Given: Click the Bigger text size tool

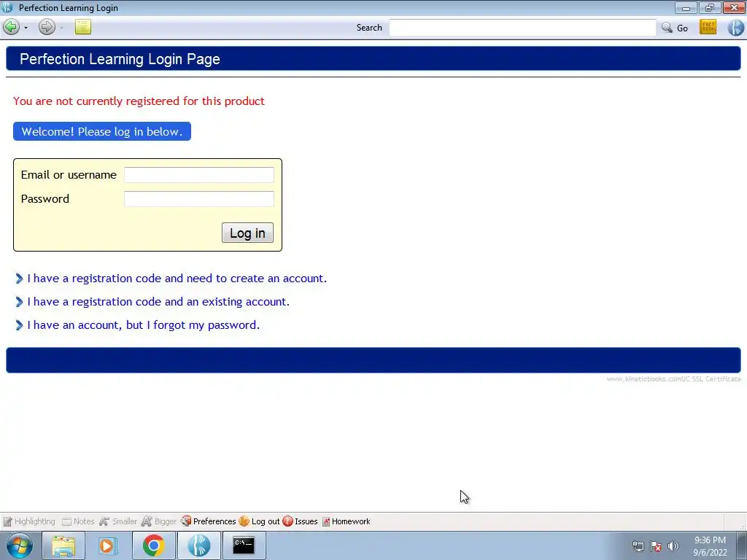Looking at the screenshot, I should pos(159,521).
